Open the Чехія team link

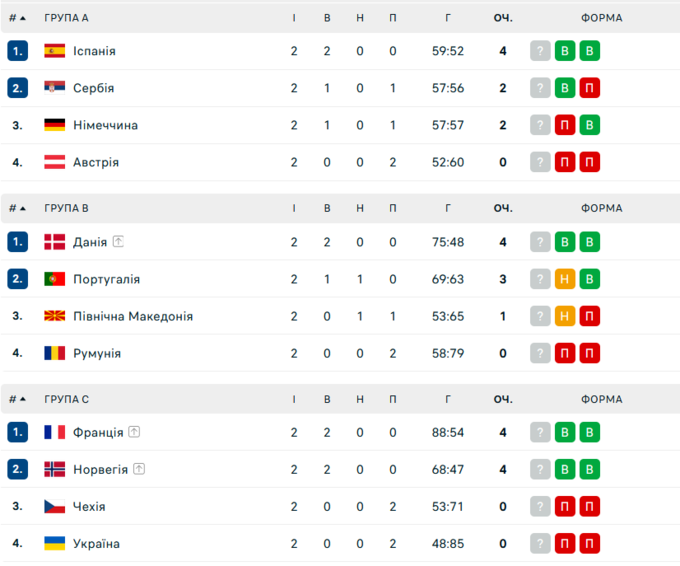click(89, 507)
